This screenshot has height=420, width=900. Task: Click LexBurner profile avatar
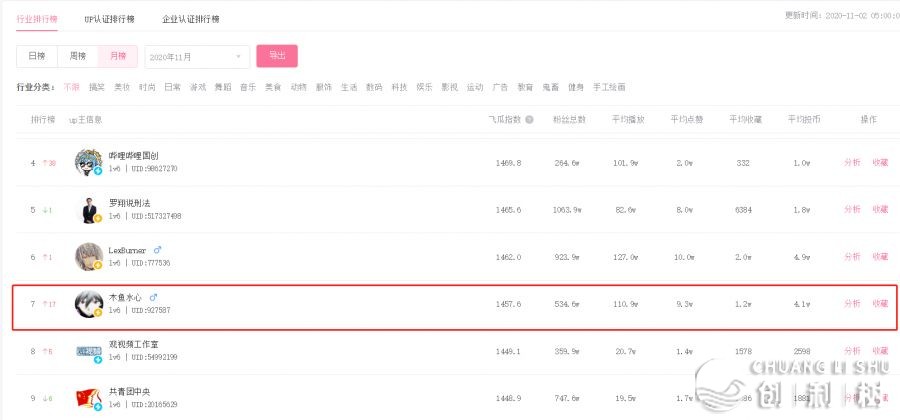point(88,256)
